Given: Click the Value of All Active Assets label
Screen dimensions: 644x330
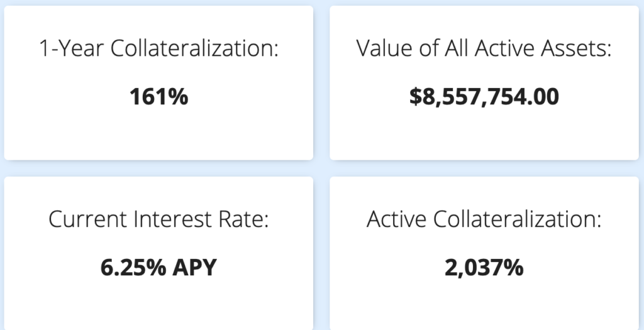Looking at the screenshot, I should tap(484, 48).
